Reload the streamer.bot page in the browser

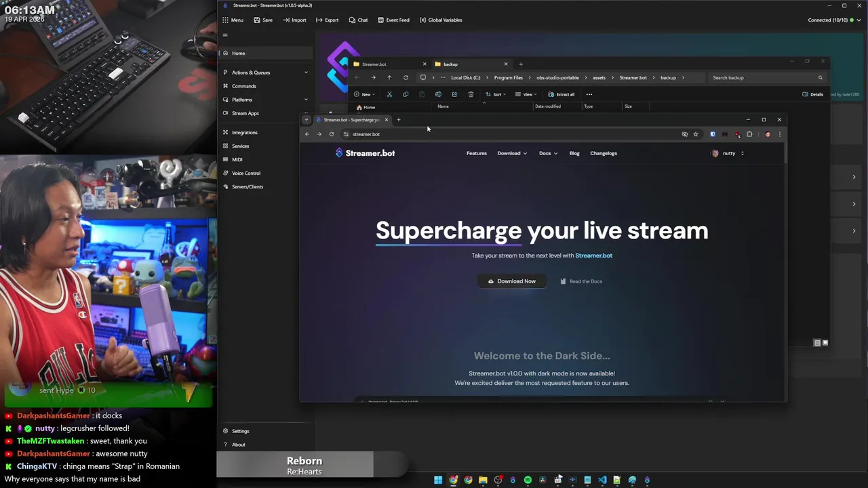click(332, 134)
